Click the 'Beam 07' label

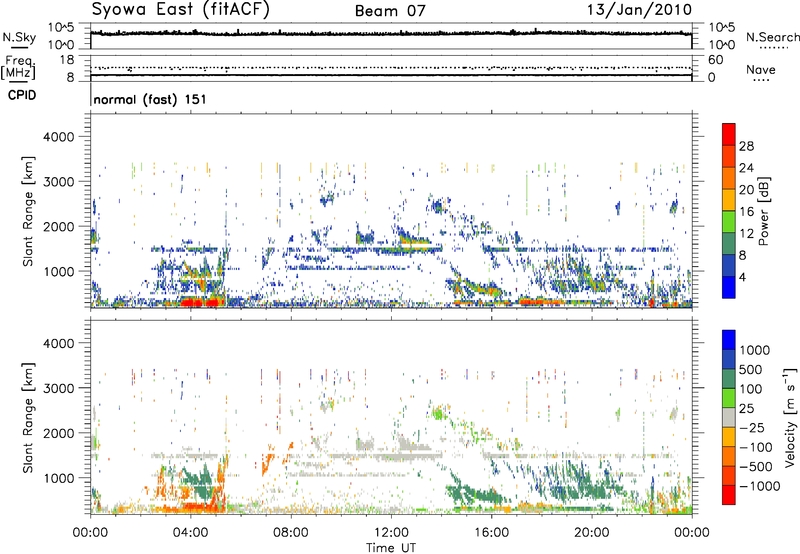click(390, 11)
